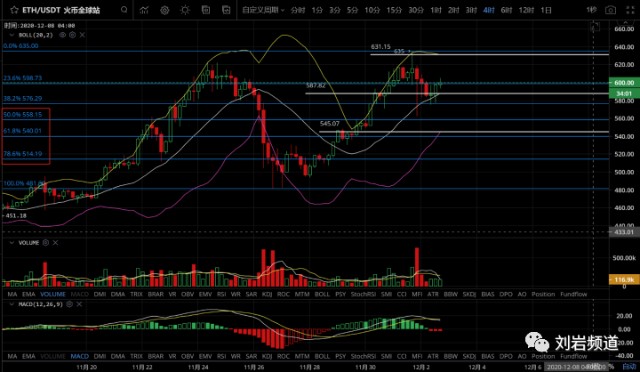Click the 433.01 crosshair price label

tap(624, 232)
